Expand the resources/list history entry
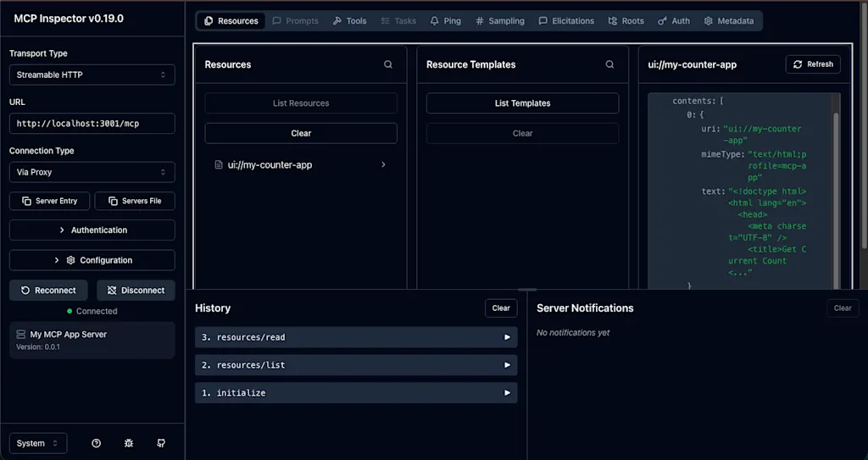Screen dimensions: 868x460 [356, 365]
